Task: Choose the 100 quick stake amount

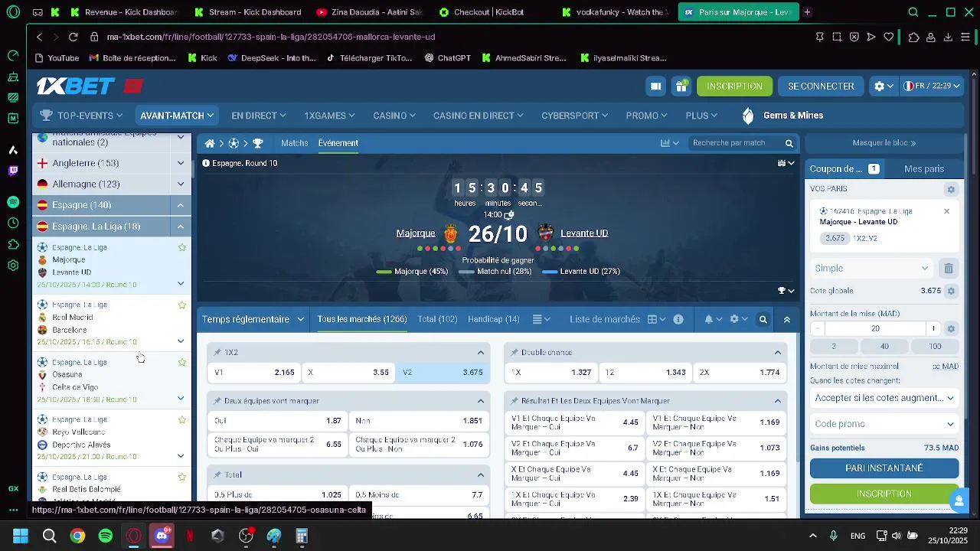Action: point(935,347)
